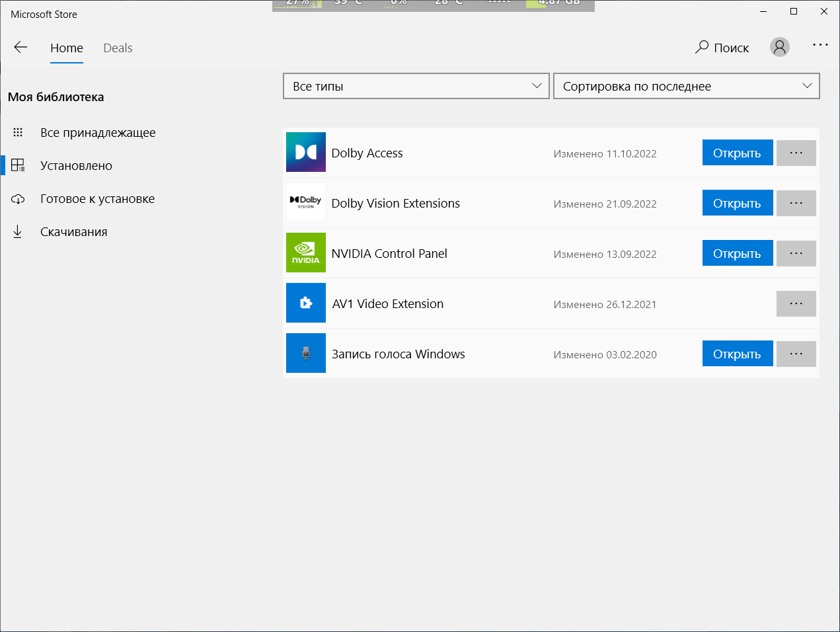Click the installed icon beside Установлено
The width and height of the screenshot is (840, 632).
point(18,165)
